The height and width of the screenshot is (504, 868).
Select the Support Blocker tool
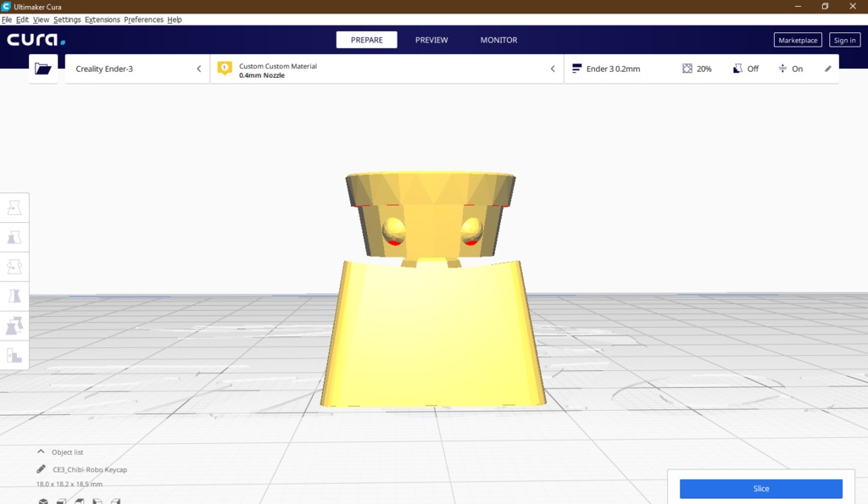pyautogui.click(x=14, y=355)
